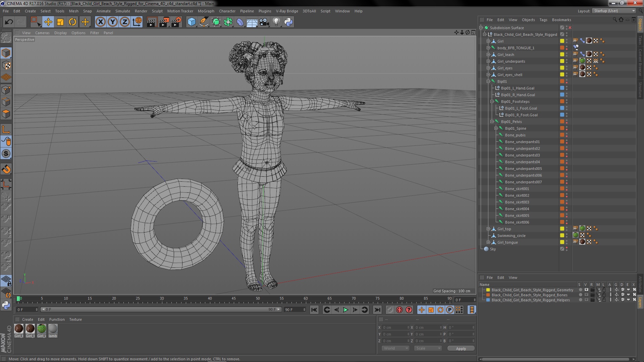644x362 pixels.
Task: Open the World coordinate system dropdown
Action: coord(395,348)
